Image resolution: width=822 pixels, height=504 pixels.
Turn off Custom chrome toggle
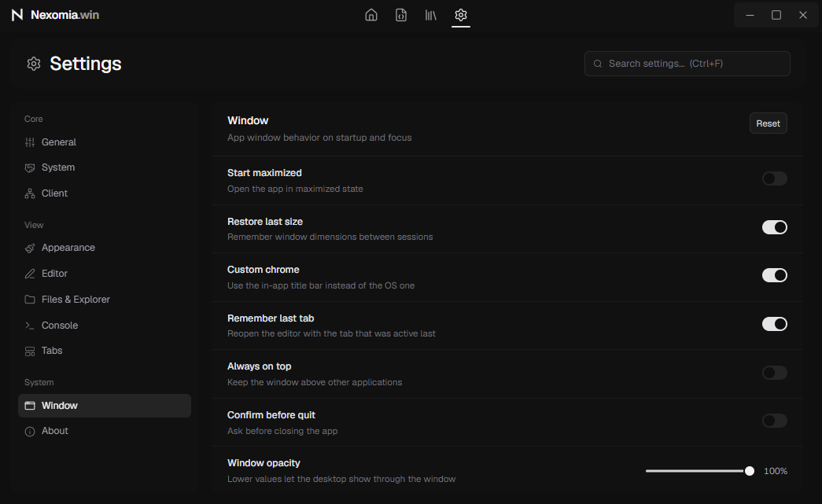tap(774, 275)
